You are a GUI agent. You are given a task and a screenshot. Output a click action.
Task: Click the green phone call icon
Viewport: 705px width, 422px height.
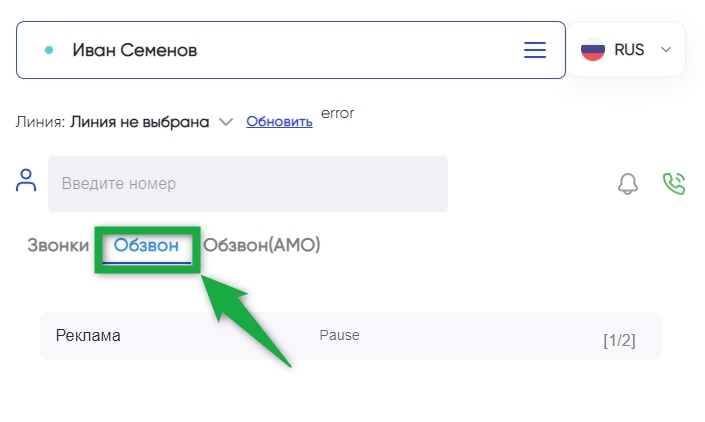point(674,184)
